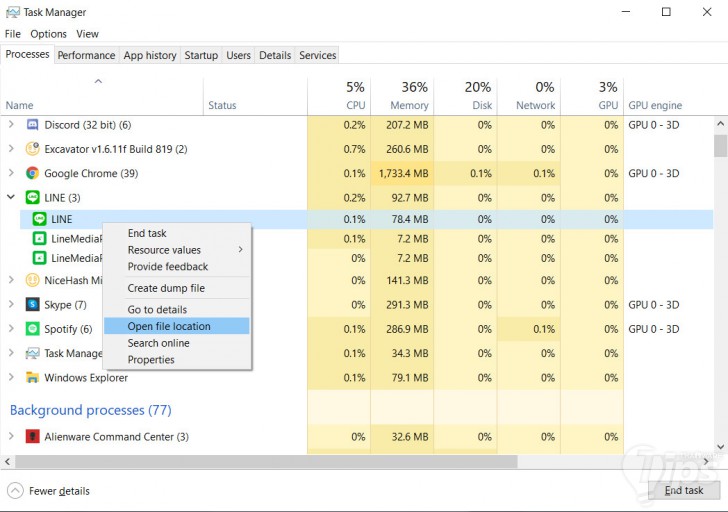
Task: Click Open file location
Action: 177,326
